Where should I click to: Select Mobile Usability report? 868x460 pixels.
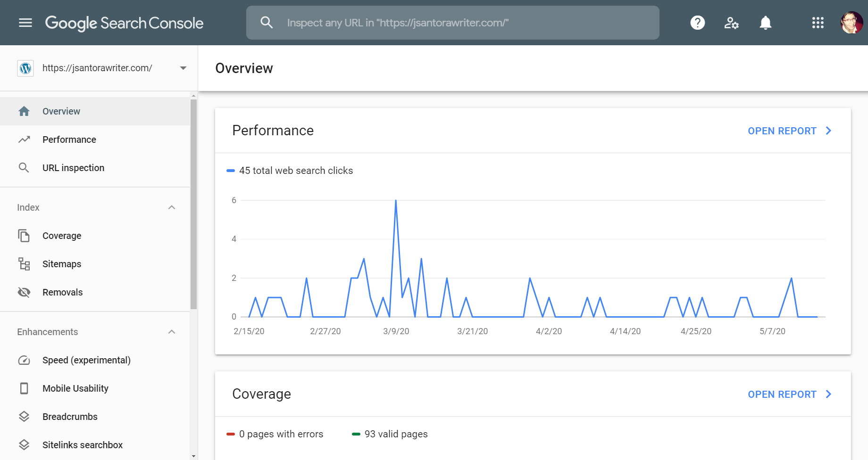click(x=75, y=388)
